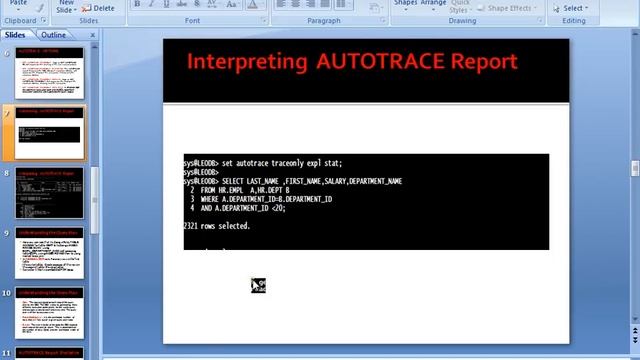Open Clipboard dialog launcher
The height and width of the screenshot is (360, 640).
click(x=43, y=20)
